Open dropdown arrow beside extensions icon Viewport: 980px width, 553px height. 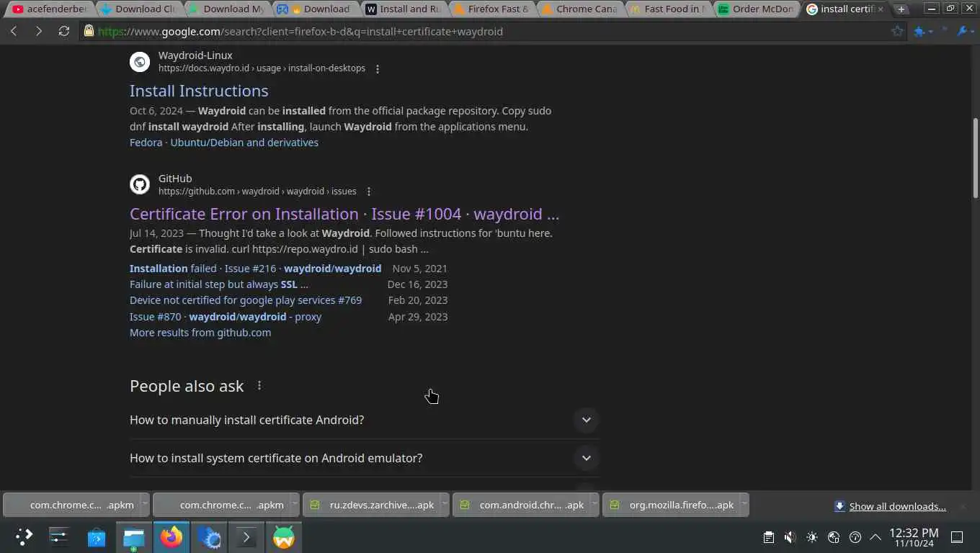pos(931,31)
